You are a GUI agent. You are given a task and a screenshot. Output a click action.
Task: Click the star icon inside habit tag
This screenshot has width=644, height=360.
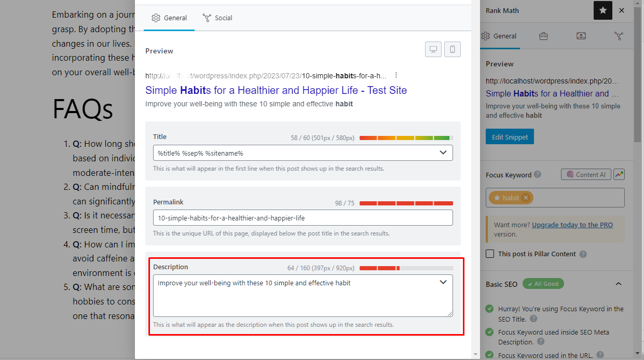pos(497,198)
